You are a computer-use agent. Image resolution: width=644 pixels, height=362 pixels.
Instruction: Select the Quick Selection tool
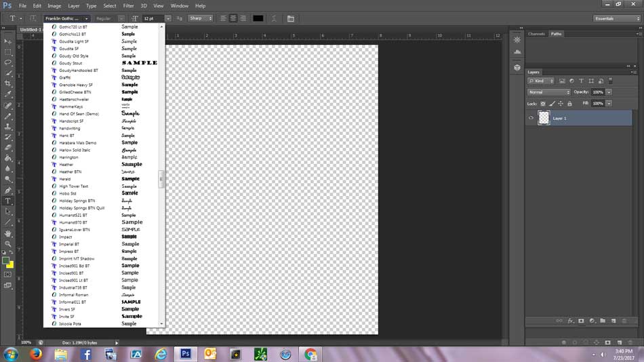point(8,73)
